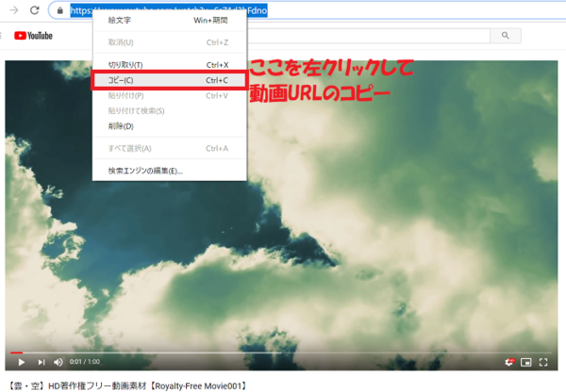
Task: Choose すべて選択(A) entry
Action: tap(170, 148)
